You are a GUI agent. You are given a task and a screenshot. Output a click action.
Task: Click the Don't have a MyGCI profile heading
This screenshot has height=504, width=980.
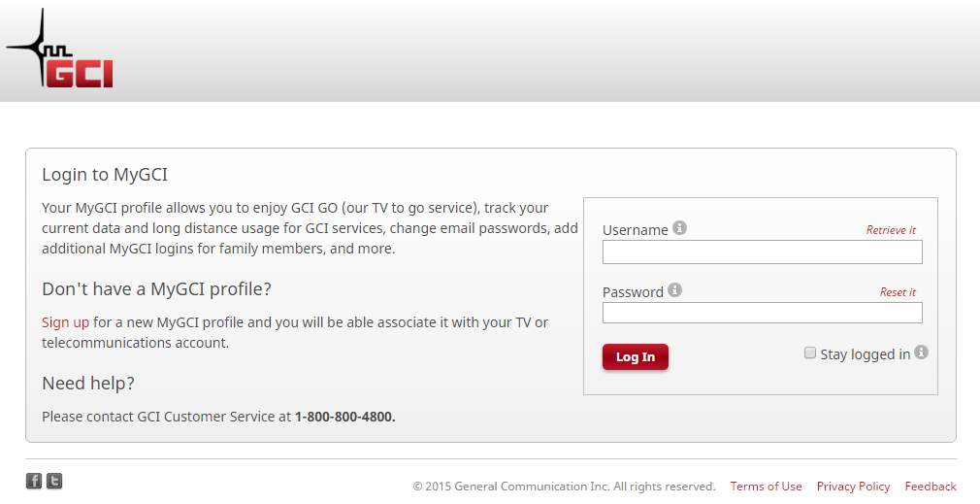click(157, 288)
